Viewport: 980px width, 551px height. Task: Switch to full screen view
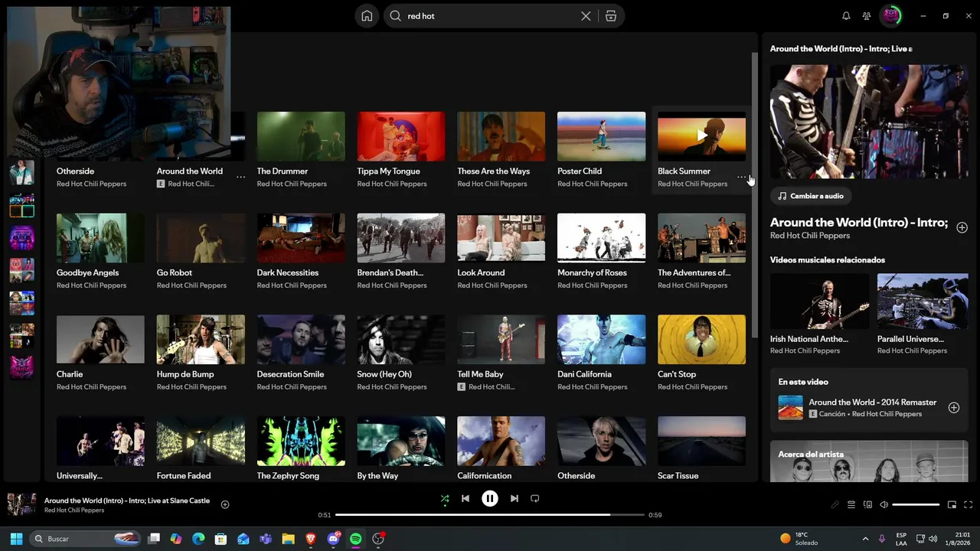(x=968, y=505)
